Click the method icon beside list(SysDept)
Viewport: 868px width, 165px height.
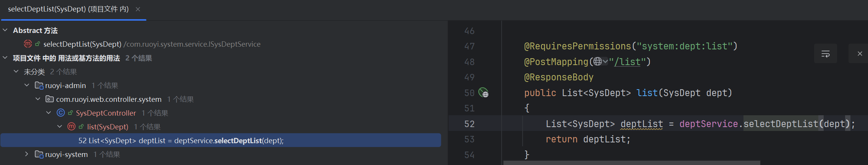pyautogui.click(x=71, y=126)
